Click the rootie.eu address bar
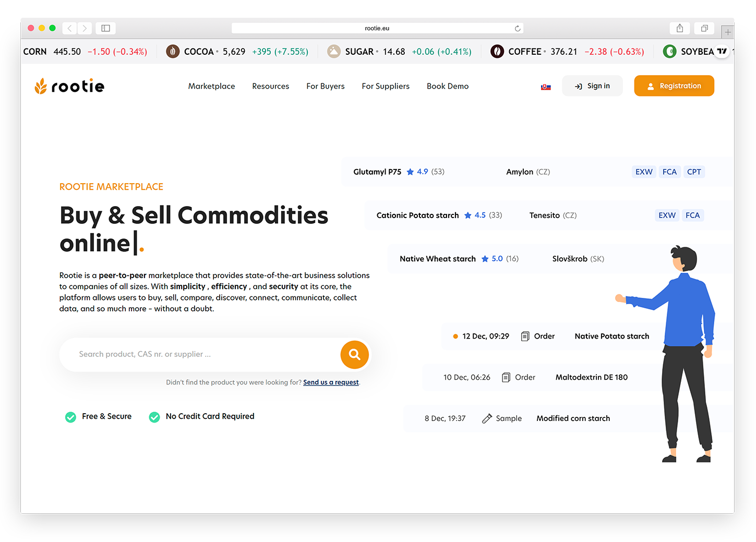The image size is (756, 542). tap(377, 28)
